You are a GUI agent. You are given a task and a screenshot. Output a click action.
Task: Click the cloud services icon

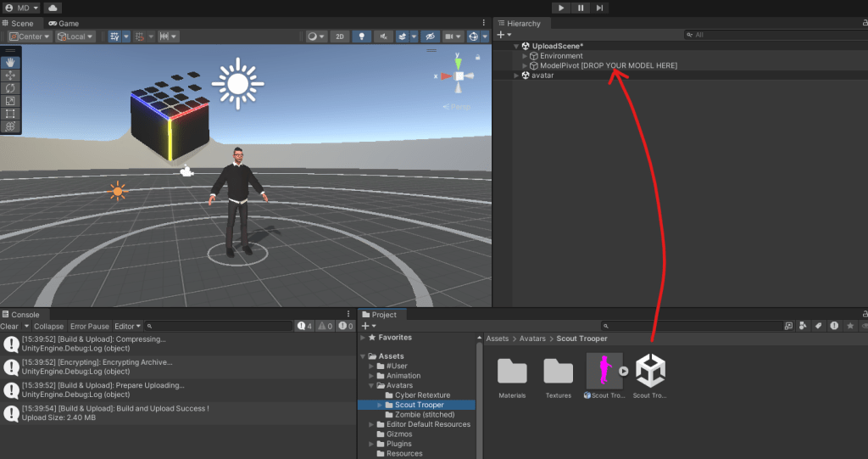pyautogui.click(x=53, y=8)
